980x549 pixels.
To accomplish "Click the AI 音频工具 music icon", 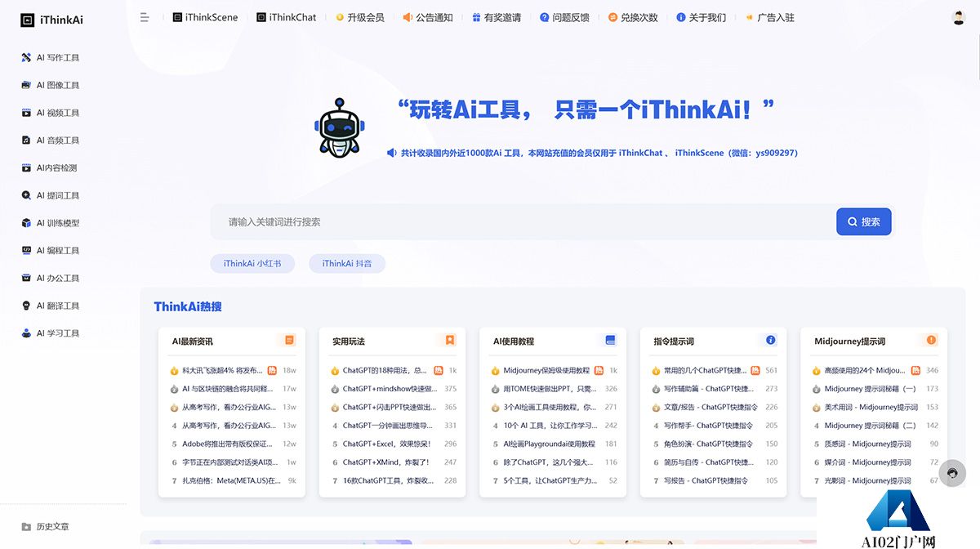I will coord(27,141).
